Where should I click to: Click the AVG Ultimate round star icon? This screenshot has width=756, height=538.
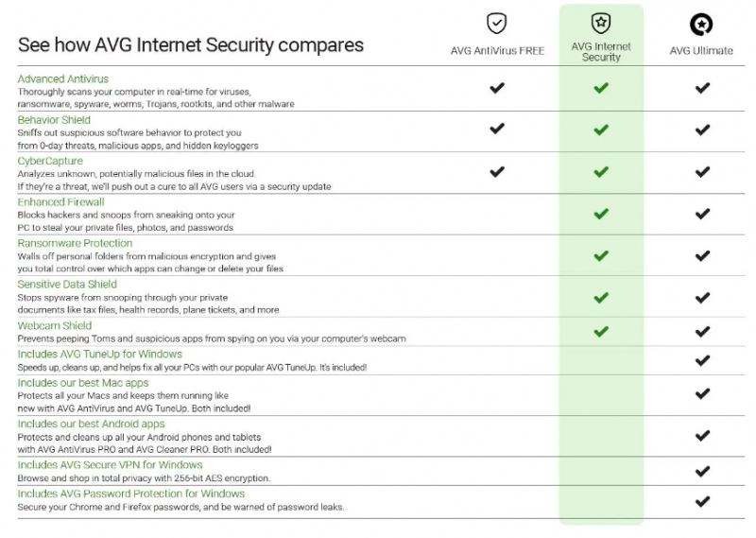[x=701, y=24]
